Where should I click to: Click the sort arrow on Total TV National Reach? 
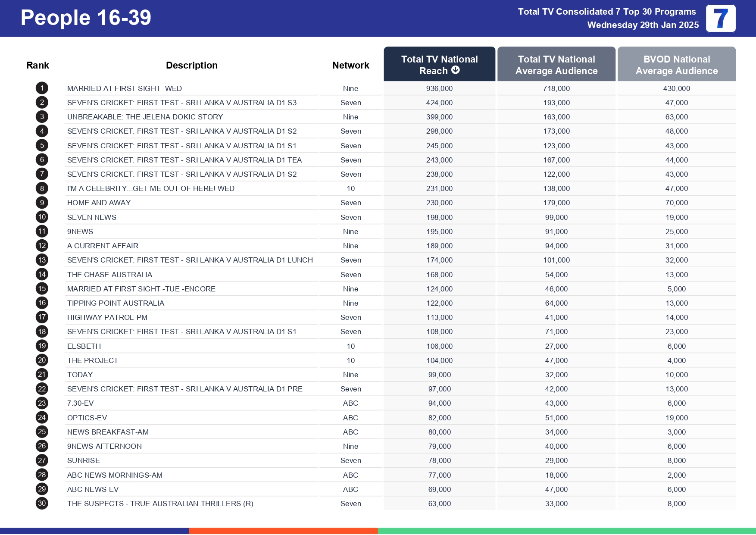tap(456, 70)
